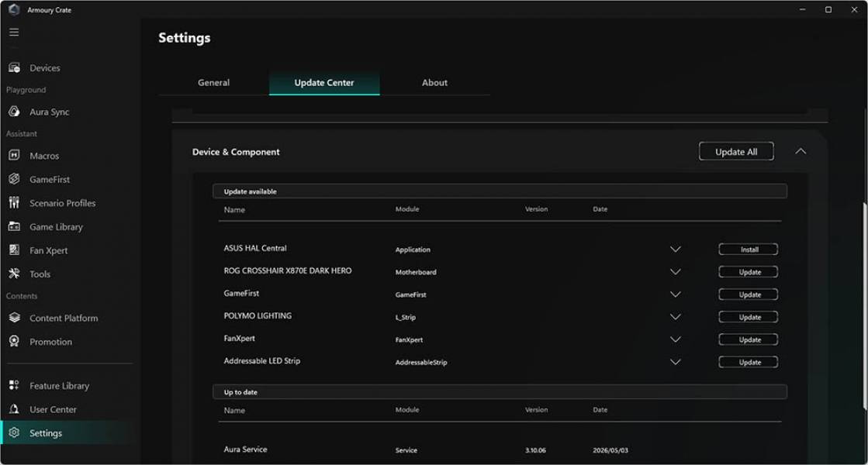
Task: Update the FanXpert module
Action: click(749, 339)
